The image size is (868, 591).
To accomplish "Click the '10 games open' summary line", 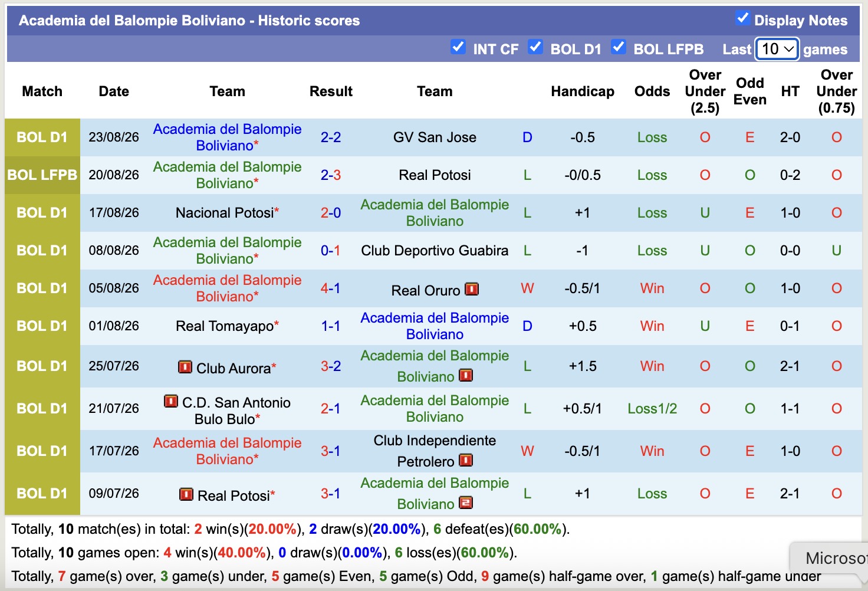I will pos(264,553).
